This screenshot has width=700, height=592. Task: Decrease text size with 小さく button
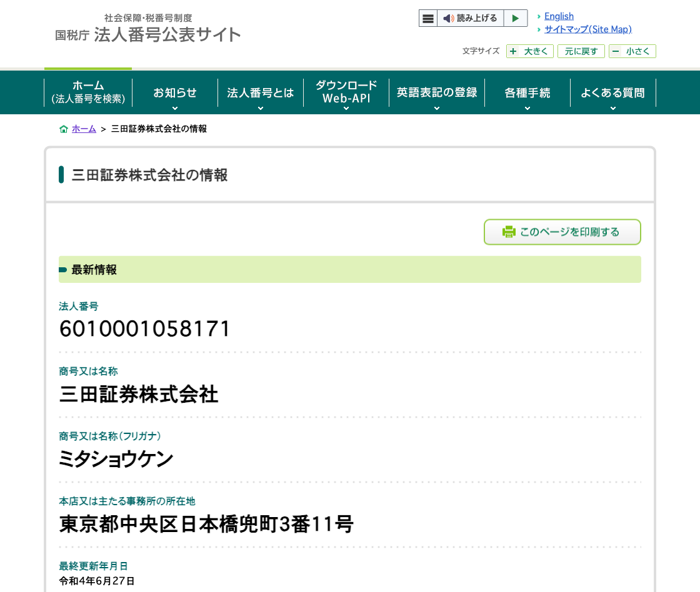coord(632,51)
